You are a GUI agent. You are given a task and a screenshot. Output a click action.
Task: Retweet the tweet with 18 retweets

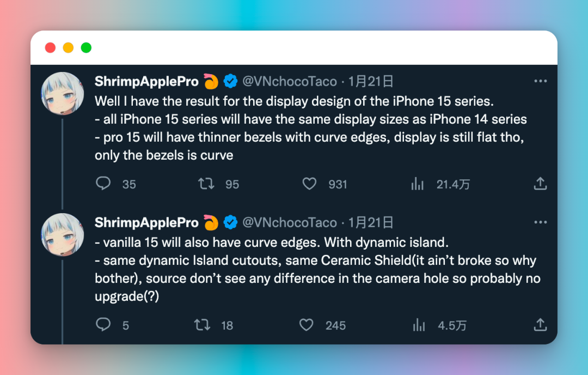coord(203,325)
